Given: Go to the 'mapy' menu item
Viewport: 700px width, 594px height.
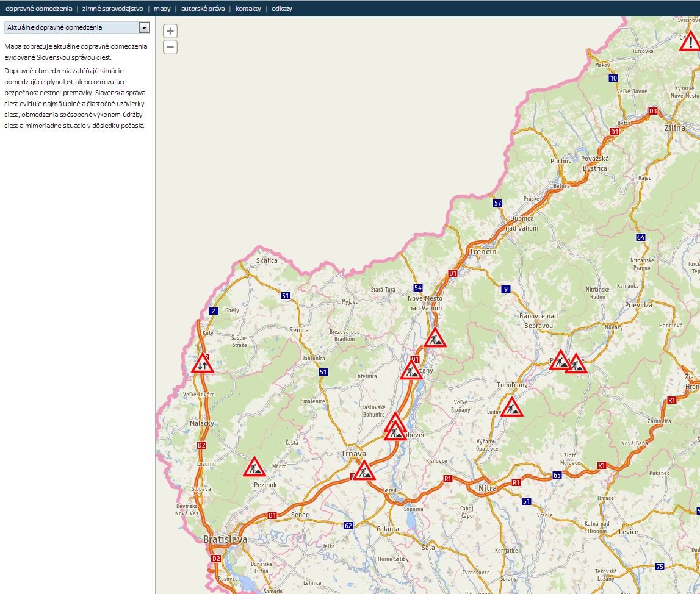Looking at the screenshot, I should coord(162,9).
